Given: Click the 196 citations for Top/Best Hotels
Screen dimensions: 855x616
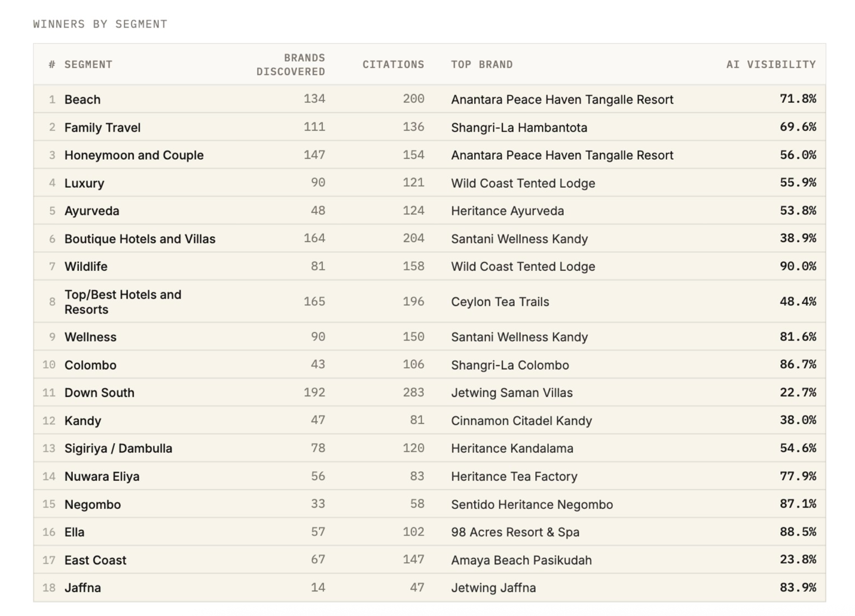Looking at the screenshot, I should [413, 301].
